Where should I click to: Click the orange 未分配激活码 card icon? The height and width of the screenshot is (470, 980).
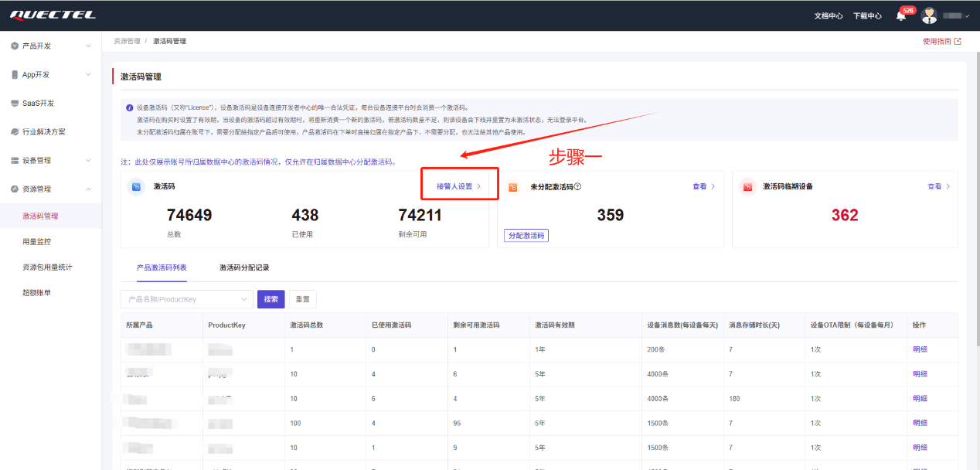[x=513, y=187]
